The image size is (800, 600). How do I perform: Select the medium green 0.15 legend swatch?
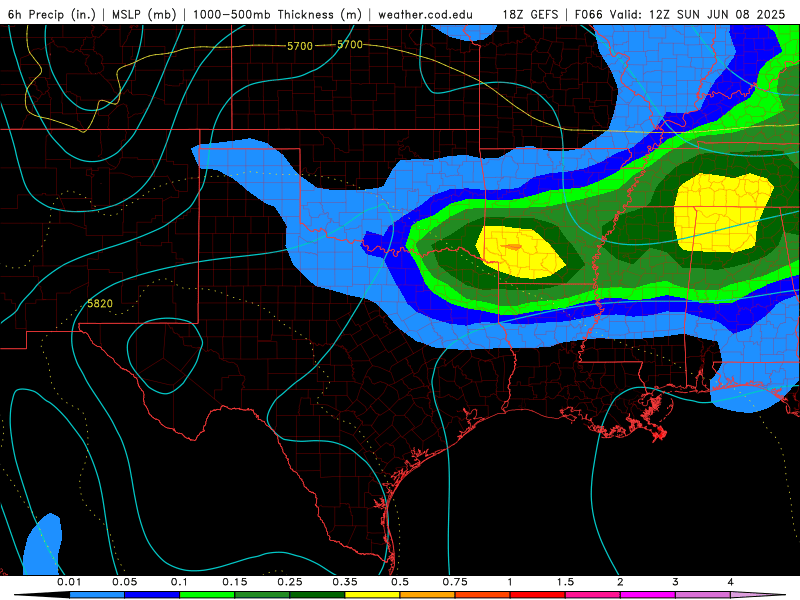(x=262, y=595)
